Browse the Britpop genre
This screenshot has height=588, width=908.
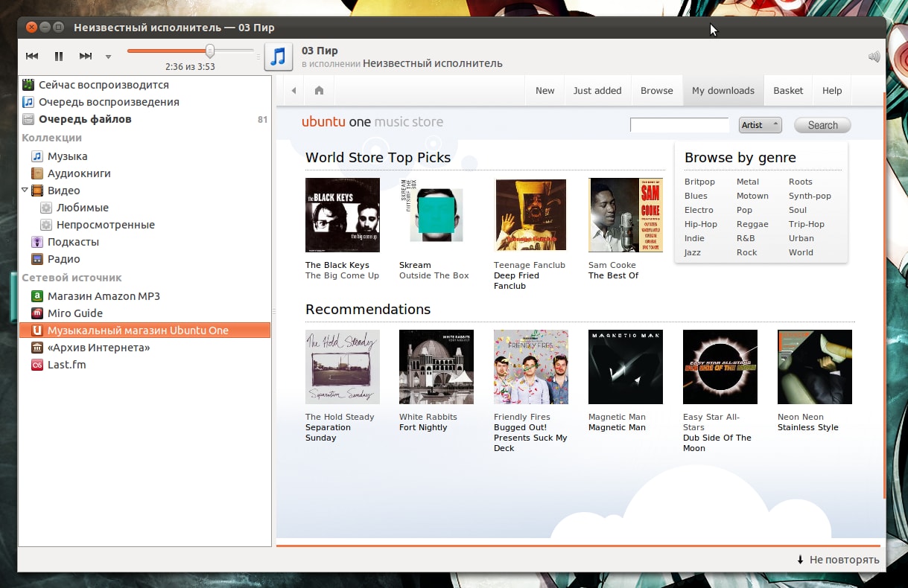(x=699, y=182)
